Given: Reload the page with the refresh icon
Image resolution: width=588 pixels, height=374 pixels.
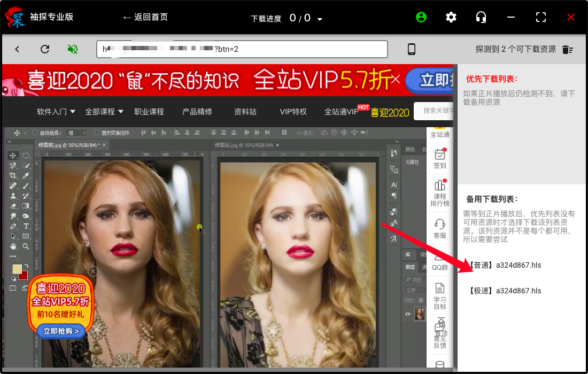Looking at the screenshot, I should click(x=45, y=49).
